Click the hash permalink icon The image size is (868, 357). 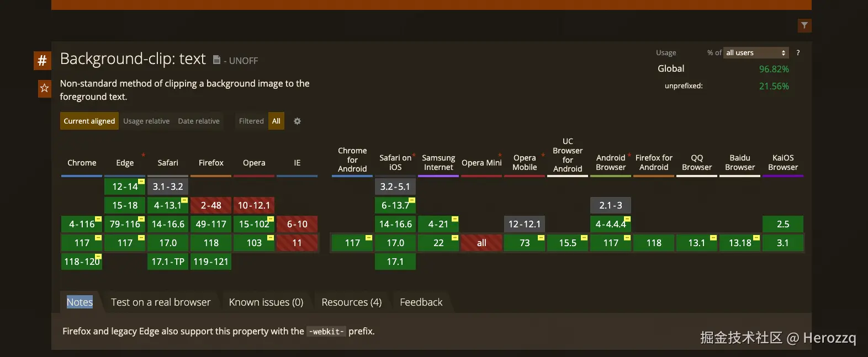point(42,60)
